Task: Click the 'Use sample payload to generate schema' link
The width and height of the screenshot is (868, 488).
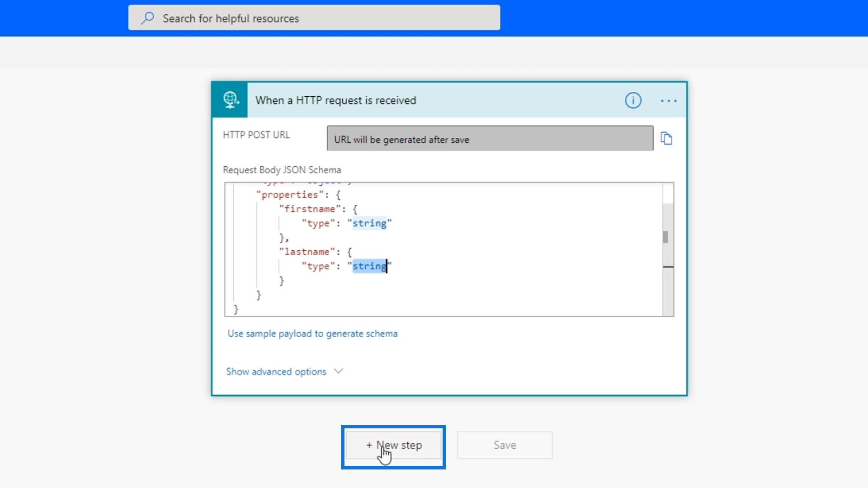Action: pos(312,333)
